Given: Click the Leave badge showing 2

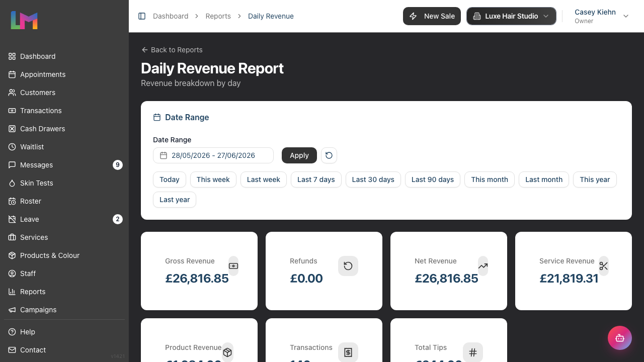Looking at the screenshot, I should point(118,219).
